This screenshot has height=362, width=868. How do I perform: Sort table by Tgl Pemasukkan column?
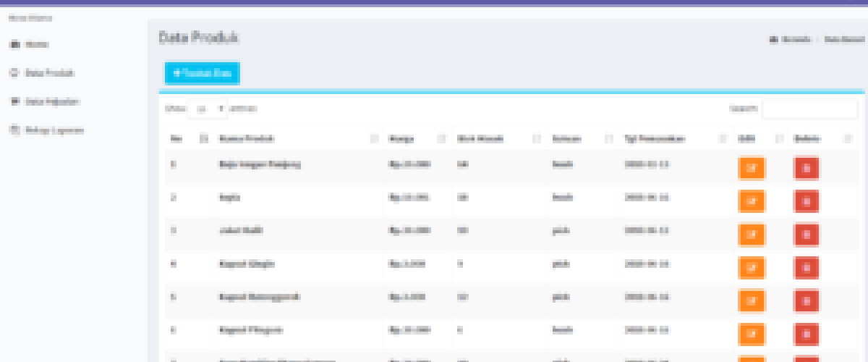click(671, 138)
